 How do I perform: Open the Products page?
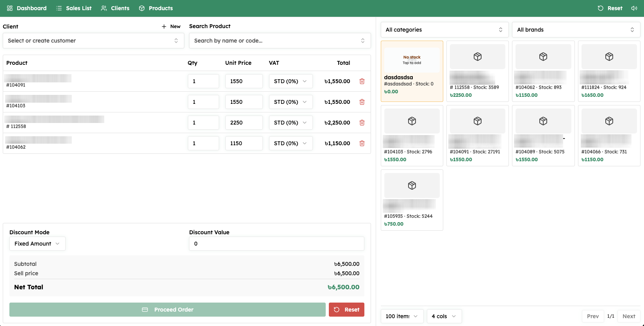pyautogui.click(x=156, y=8)
